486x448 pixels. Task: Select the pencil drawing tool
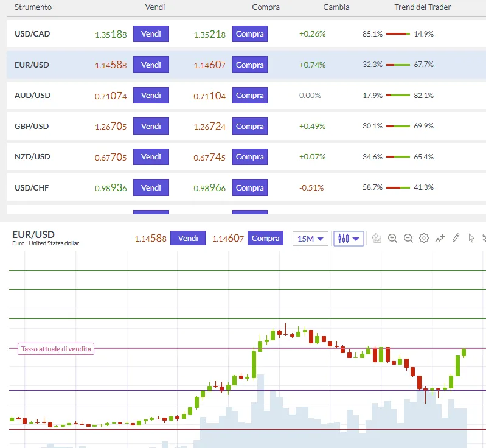[x=456, y=238]
